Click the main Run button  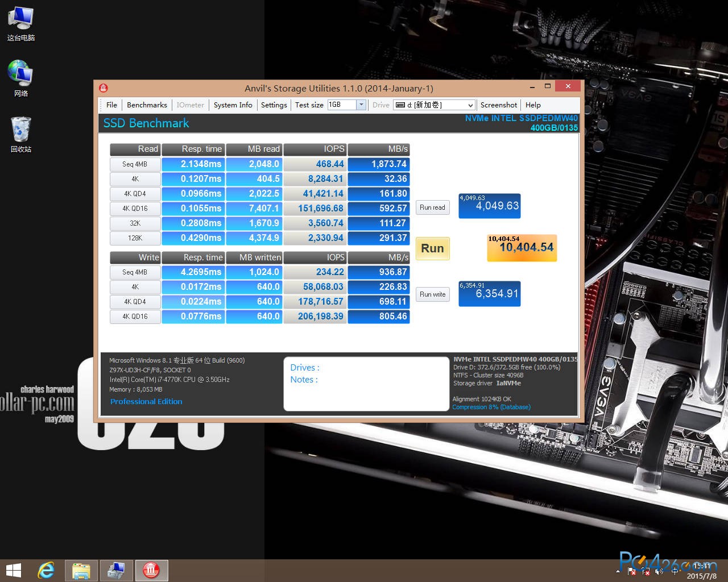pyautogui.click(x=432, y=248)
